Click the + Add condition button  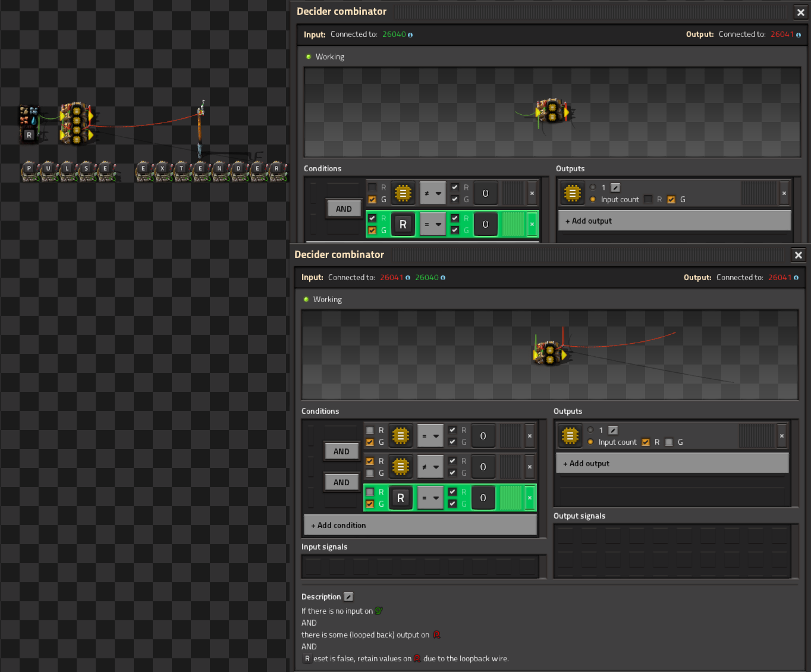pyautogui.click(x=420, y=525)
